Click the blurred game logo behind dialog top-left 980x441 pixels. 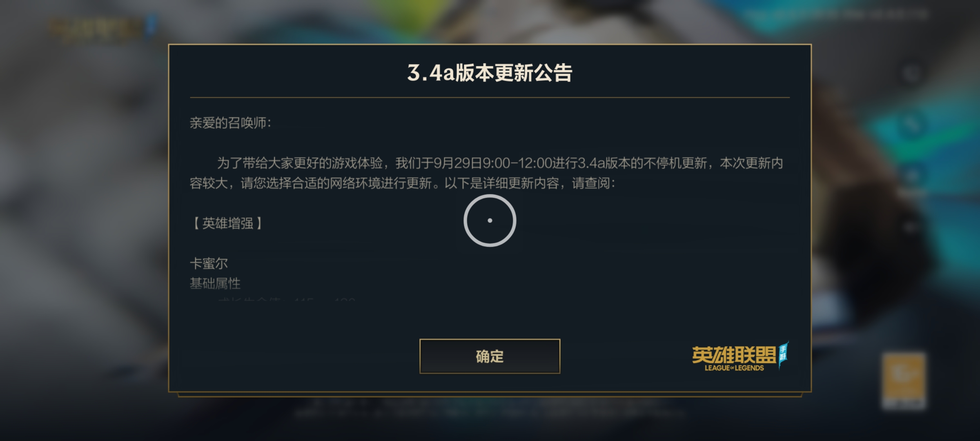click(102, 29)
